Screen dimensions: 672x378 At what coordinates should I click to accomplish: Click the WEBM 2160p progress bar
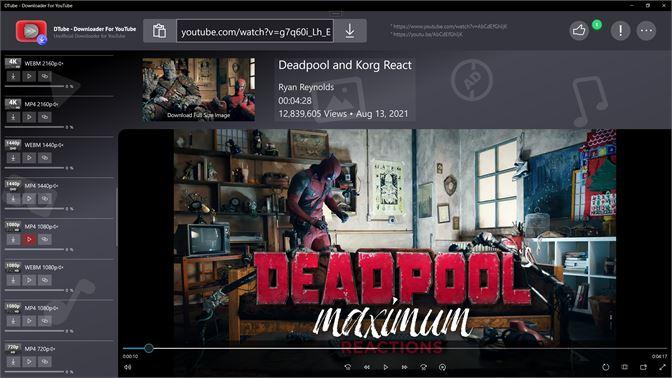point(34,86)
